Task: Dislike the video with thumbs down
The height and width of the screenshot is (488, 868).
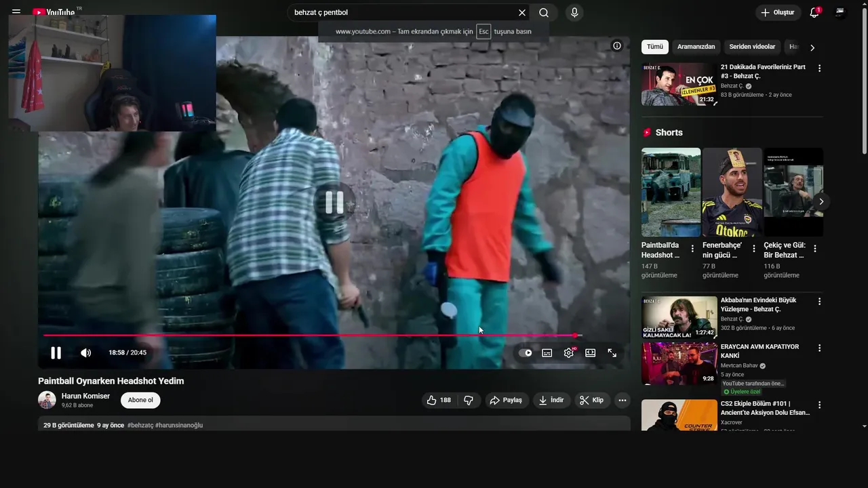Action: click(x=469, y=400)
